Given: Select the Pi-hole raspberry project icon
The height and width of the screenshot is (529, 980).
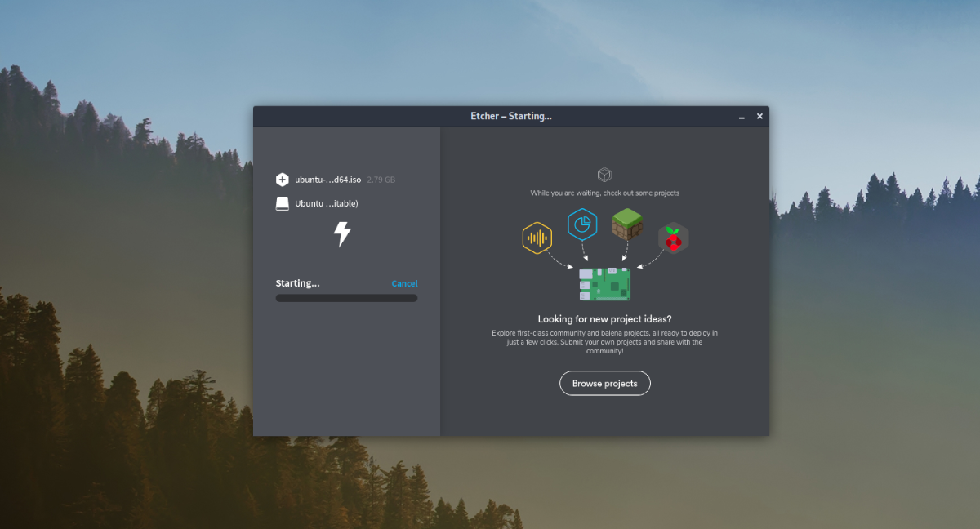Looking at the screenshot, I should (674, 238).
